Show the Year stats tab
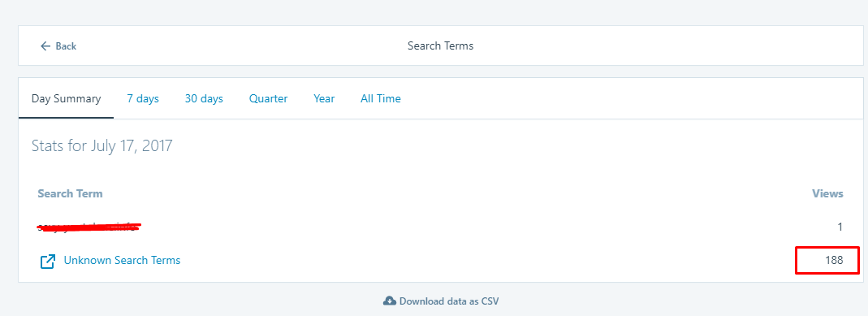Screen dimensions: 868x316 324,99
